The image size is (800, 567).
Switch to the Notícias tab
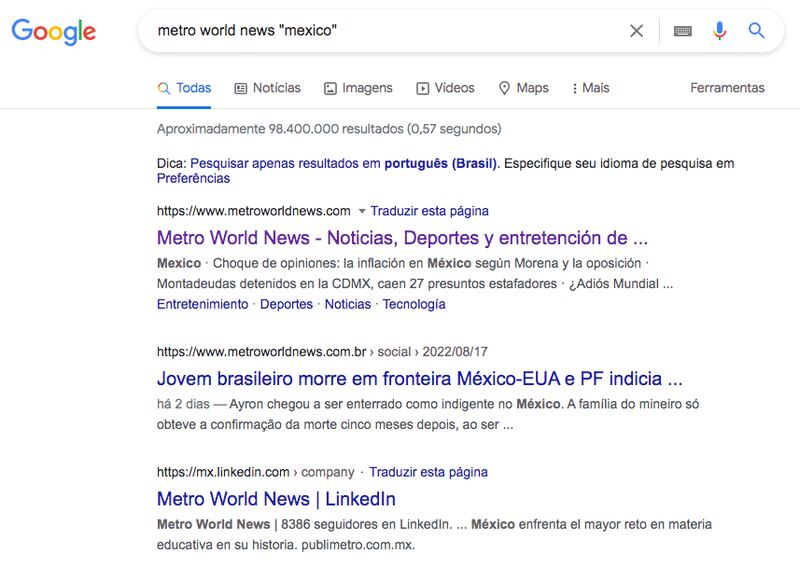pos(267,88)
